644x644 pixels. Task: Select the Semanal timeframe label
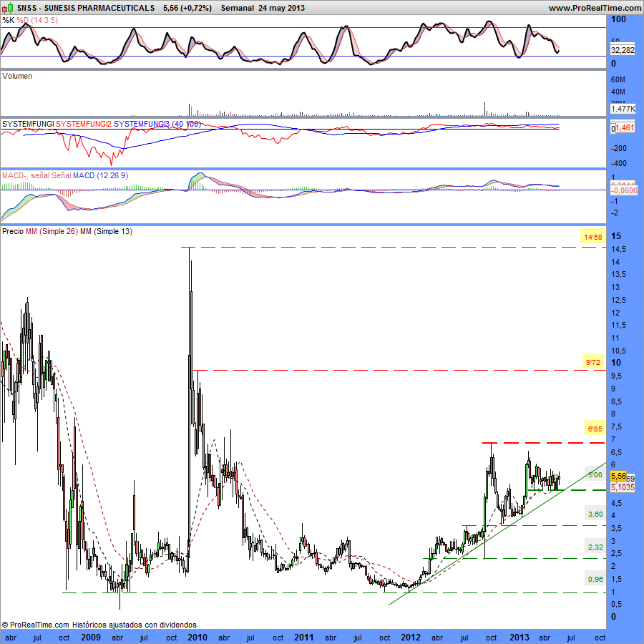(238, 8)
